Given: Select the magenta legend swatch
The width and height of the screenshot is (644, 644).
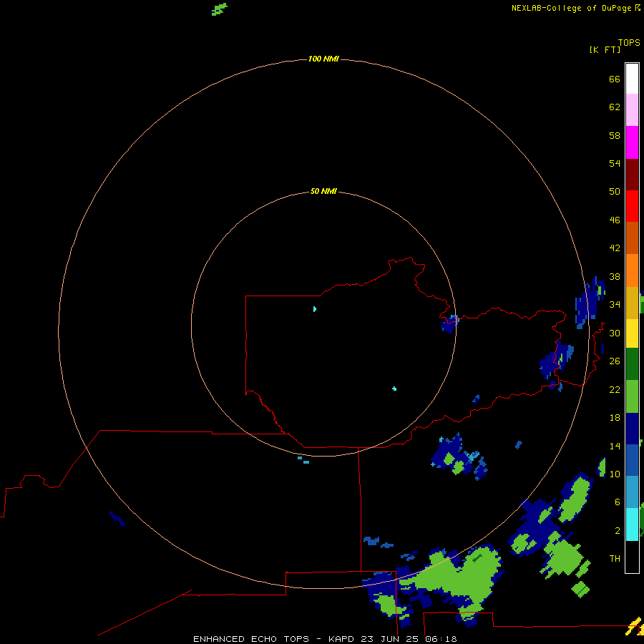Looking at the screenshot, I should [x=632, y=142].
